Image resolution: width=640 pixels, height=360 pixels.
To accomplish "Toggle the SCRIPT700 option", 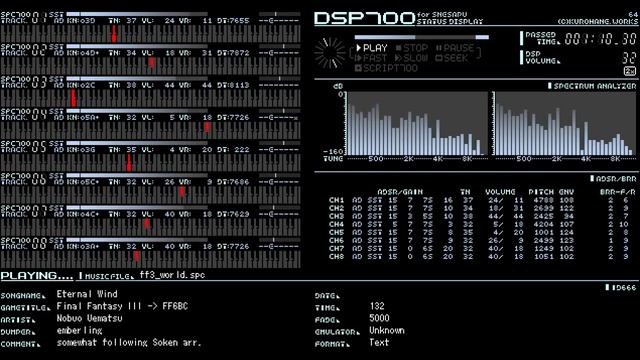I will point(386,68).
